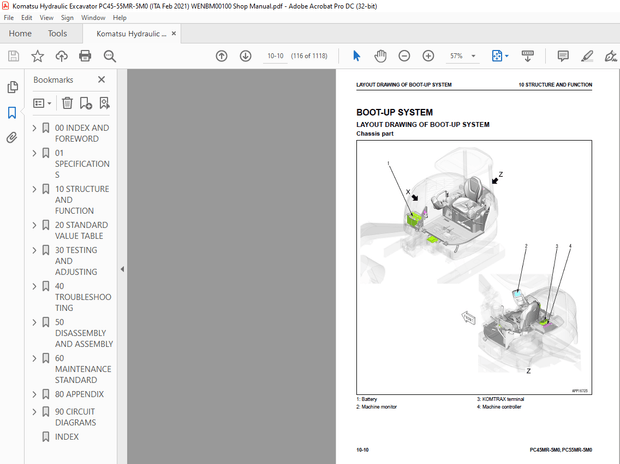The width and height of the screenshot is (620, 464).
Task: Open the Window menu
Action: click(x=93, y=18)
